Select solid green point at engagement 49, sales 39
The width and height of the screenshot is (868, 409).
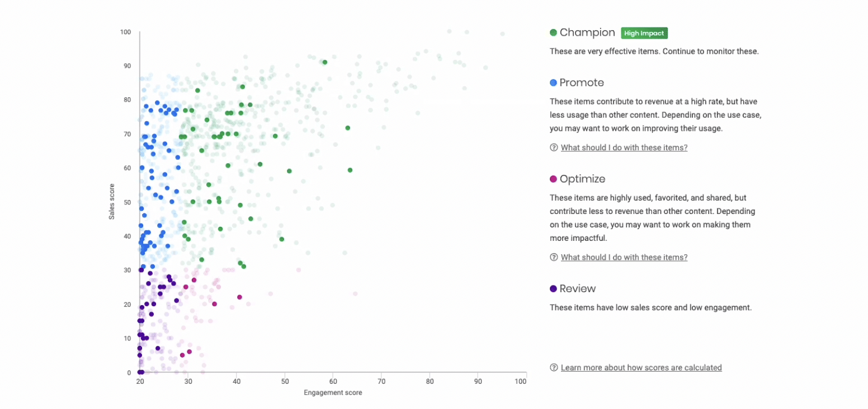click(x=281, y=239)
